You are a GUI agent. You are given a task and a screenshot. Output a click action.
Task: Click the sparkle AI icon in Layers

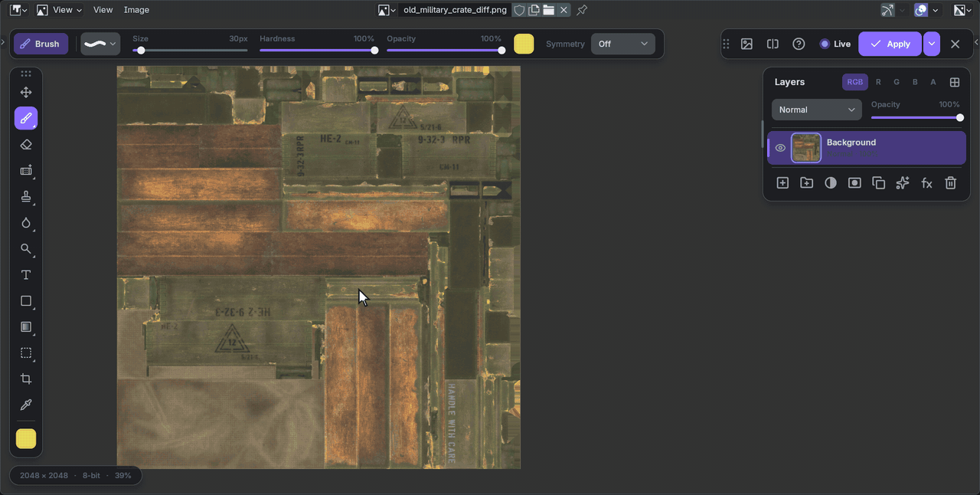(x=903, y=183)
